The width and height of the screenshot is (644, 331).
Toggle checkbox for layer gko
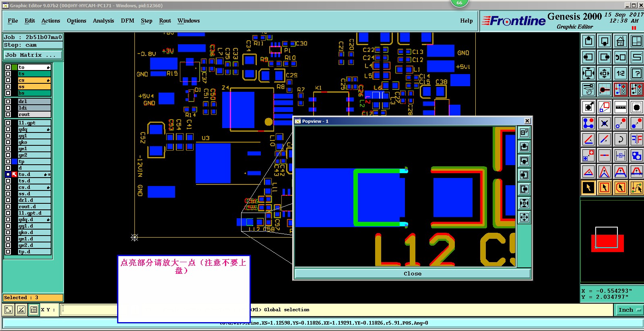pyautogui.click(x=8, y=142)
